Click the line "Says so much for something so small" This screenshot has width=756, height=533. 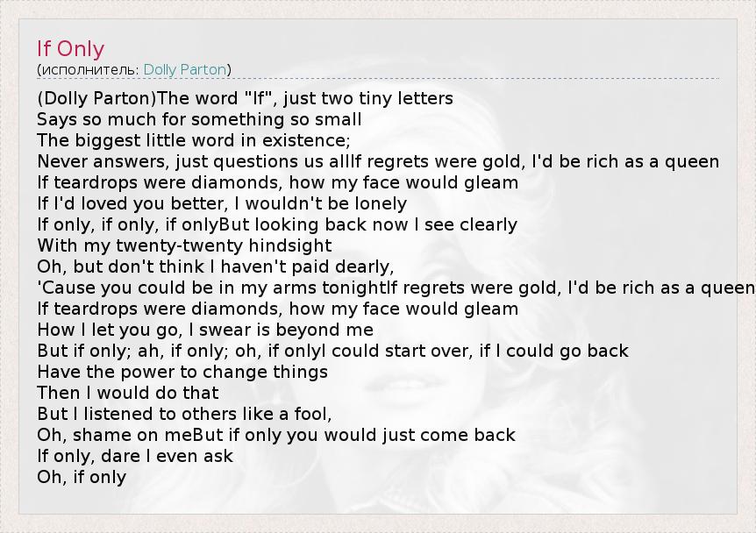199,119
